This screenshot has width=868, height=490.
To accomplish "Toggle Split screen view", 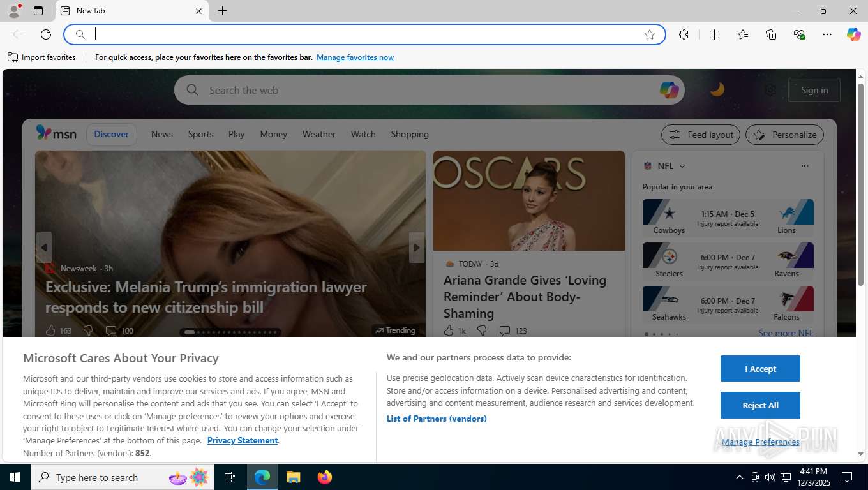I will click(715, 34).
